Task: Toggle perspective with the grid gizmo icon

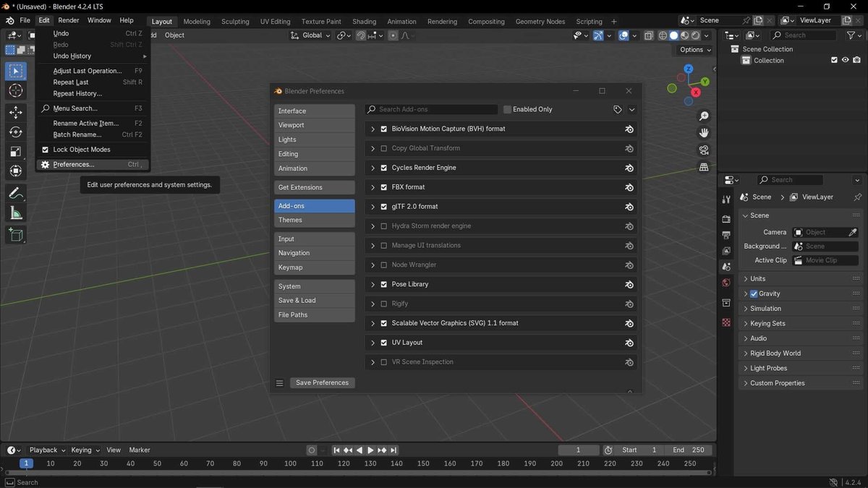Action: (704, 166)
